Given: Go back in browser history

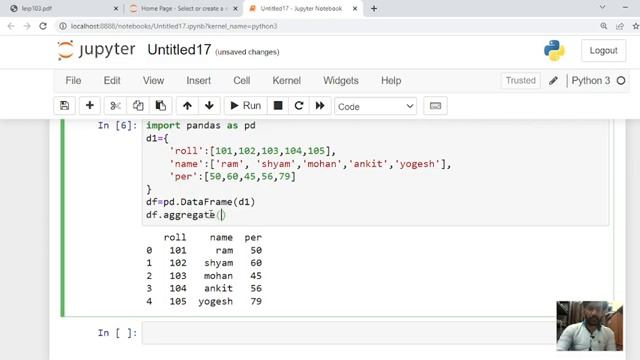Looking at the screenshot, I should pyautogui.click(x=11, y=26).
